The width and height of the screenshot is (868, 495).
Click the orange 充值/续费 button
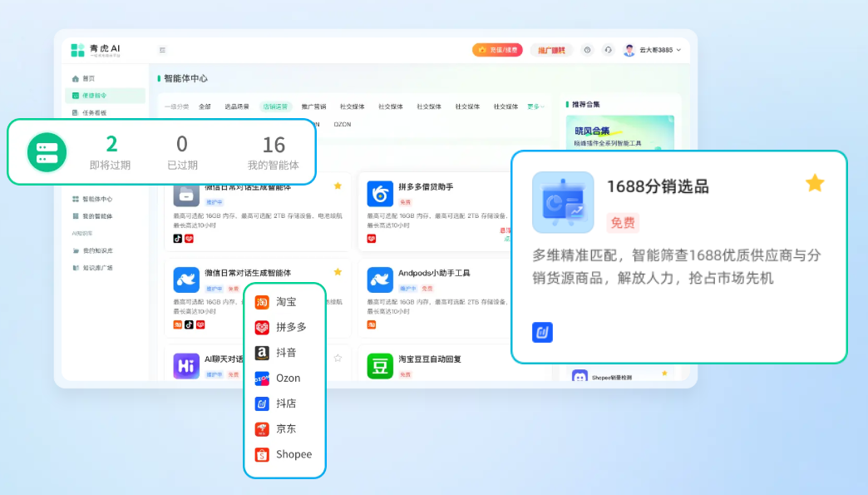coord(497,50)
